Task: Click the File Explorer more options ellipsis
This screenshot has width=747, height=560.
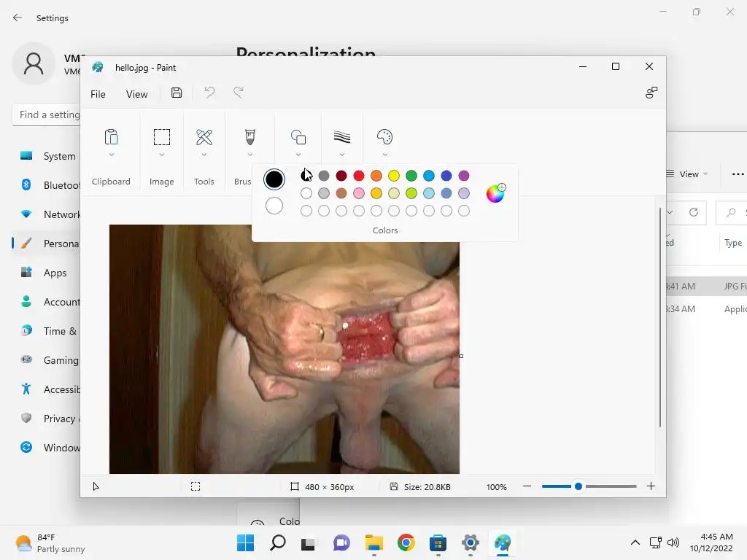Action: coord(738,174)
